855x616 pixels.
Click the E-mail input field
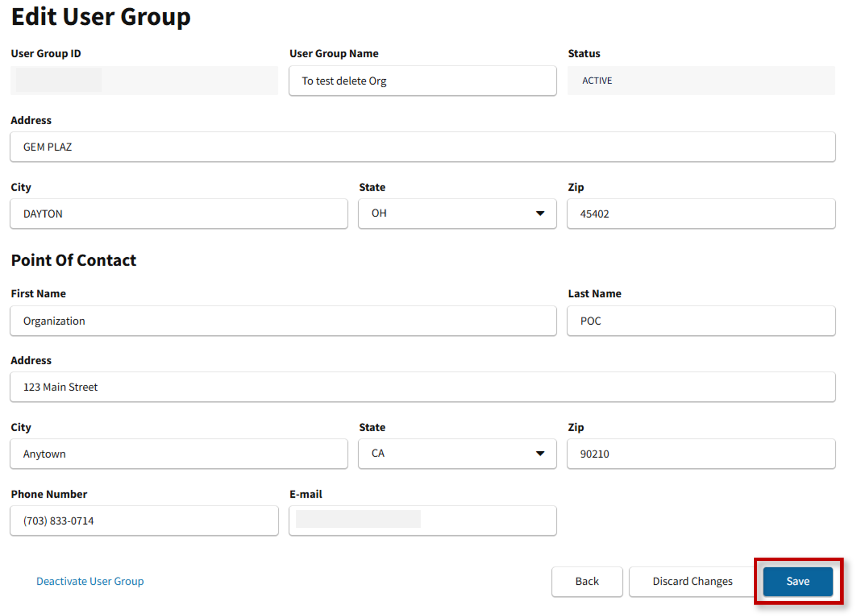(x=423, y=521)
